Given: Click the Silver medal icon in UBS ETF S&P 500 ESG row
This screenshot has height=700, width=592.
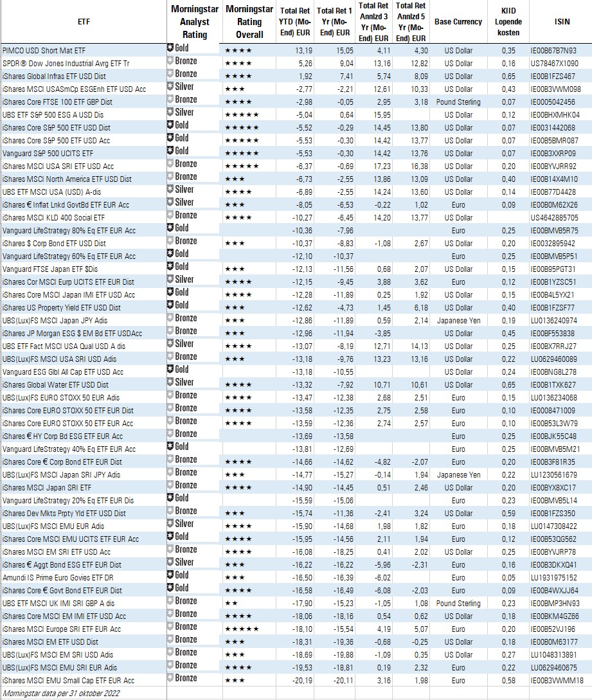Looking at the screenshot, I should [x=170, y=112].
